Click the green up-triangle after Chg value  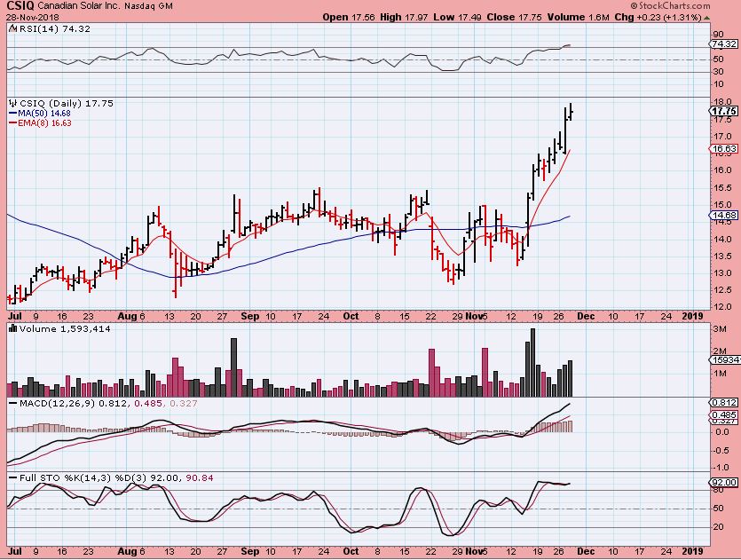click(706, 18)
